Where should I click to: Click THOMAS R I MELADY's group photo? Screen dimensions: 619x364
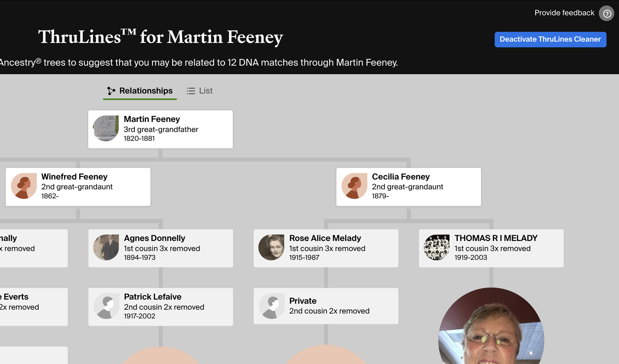point(437,248)
